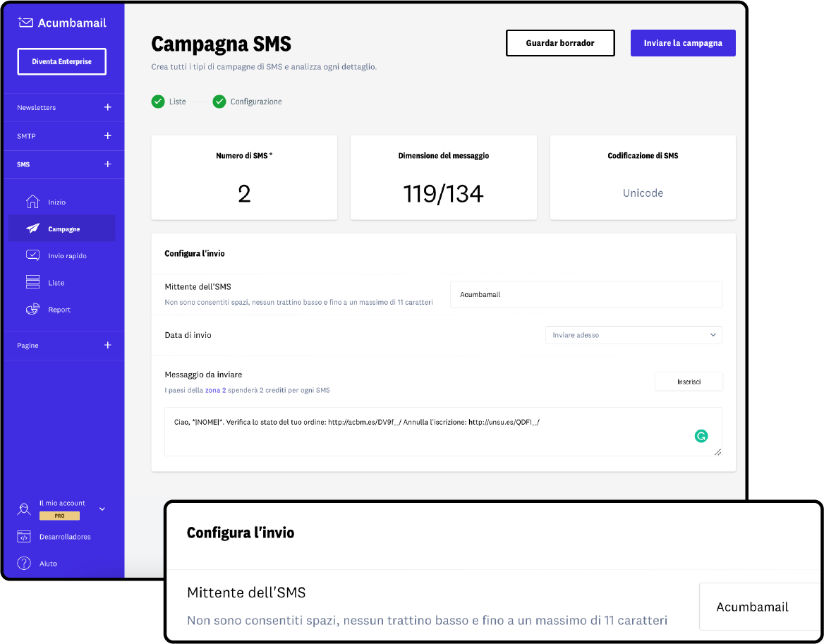Expand Il mio account menu
This screenshot has width=824, height=644.
click(102, 509)
